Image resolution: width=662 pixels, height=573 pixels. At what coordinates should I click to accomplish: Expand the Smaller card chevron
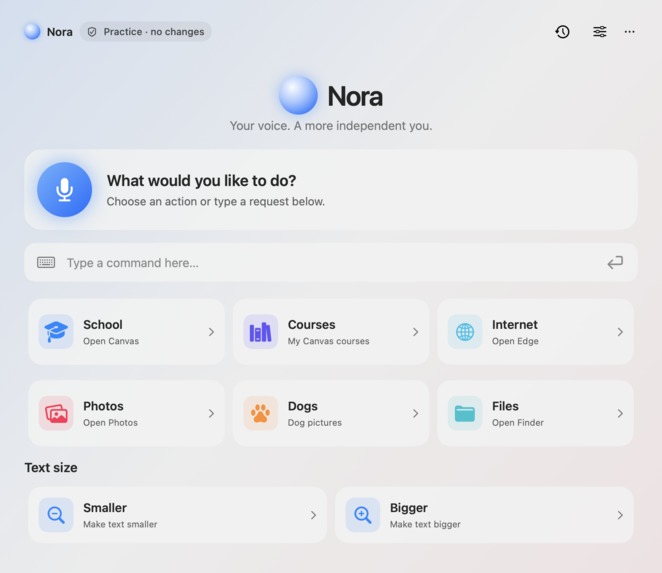coord(313,515)
